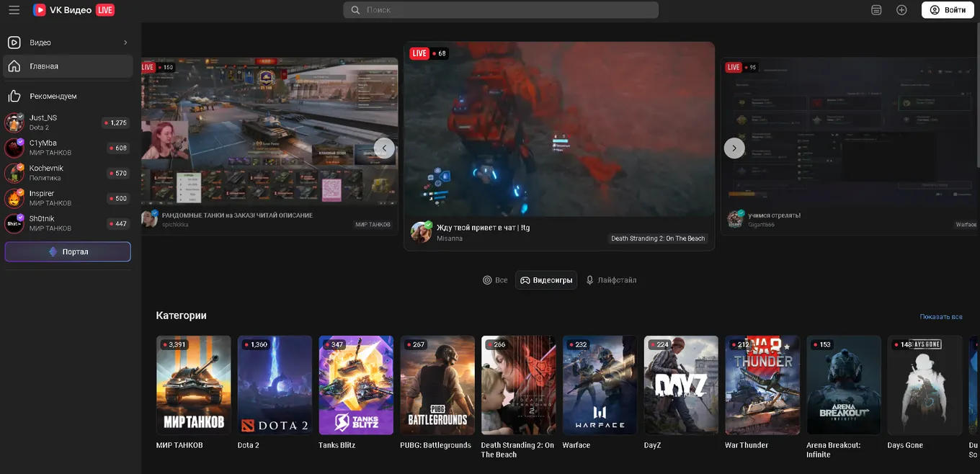Click the Рекомендуем thumbs-up icon

14,96
